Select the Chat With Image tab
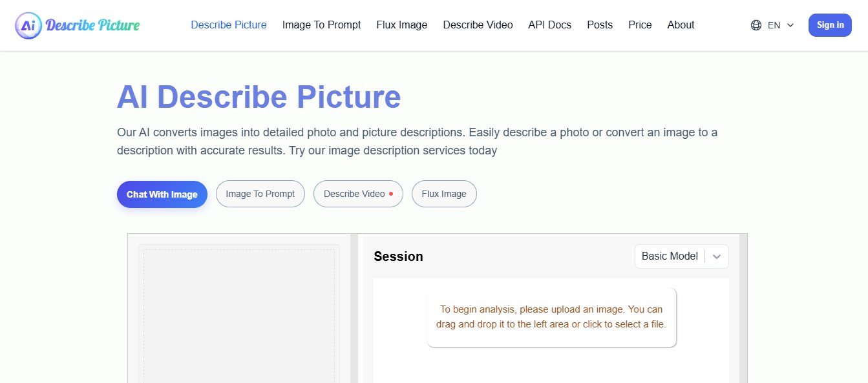The height and width of the screenshot is (383, 868). click(x=162, y=194)
